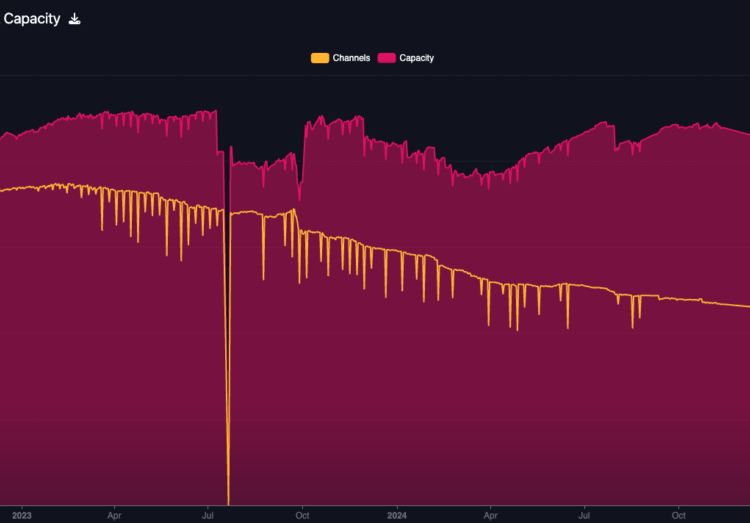Screen dimensions: 750x523
Task: Select the Oct 2023 x-axis tick label
Action: [301, 516]
